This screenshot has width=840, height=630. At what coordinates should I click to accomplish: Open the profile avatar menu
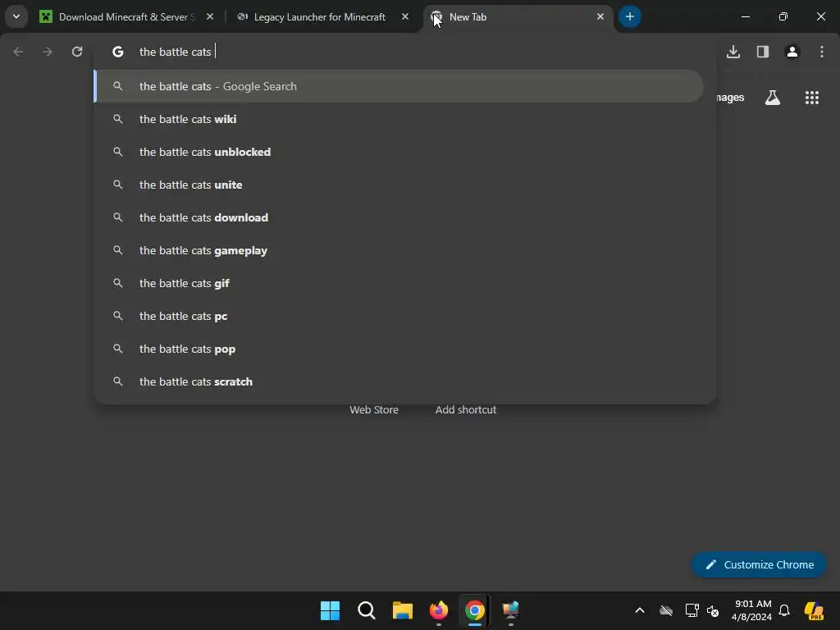(x=792, y=52)
